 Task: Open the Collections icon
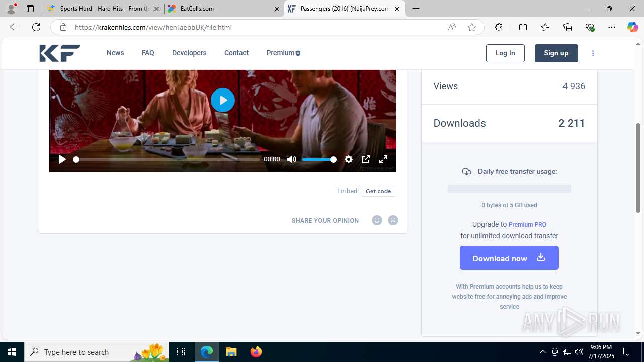(x=568, y=27)
